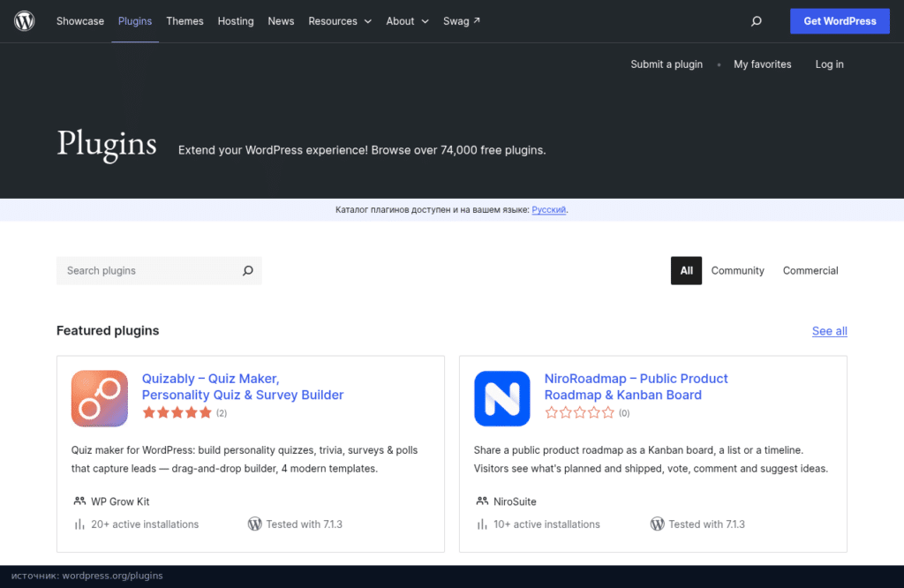Click the Quizably review count (2)

222,413
